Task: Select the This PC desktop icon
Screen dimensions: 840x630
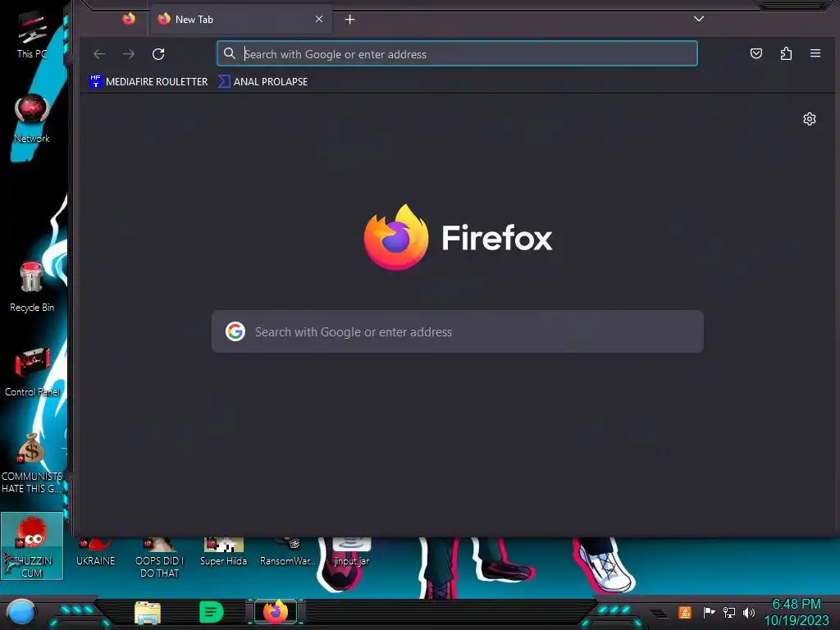Action: (x=32, y=34)
